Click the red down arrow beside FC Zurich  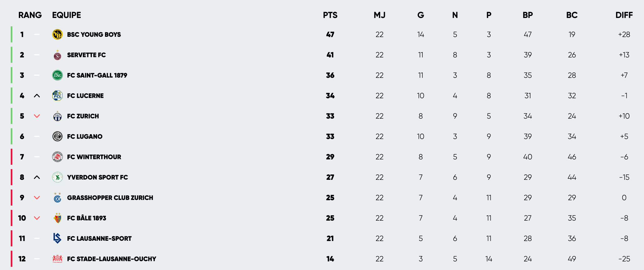click(x=37, y=116)
